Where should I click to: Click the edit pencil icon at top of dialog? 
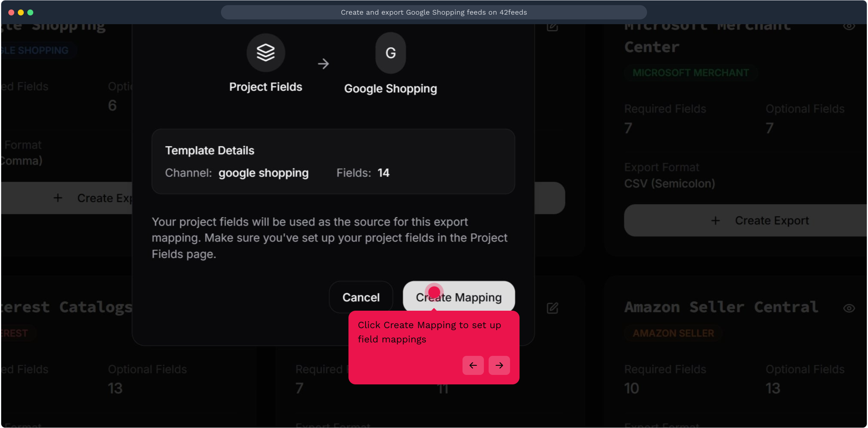tap(552, 27)
